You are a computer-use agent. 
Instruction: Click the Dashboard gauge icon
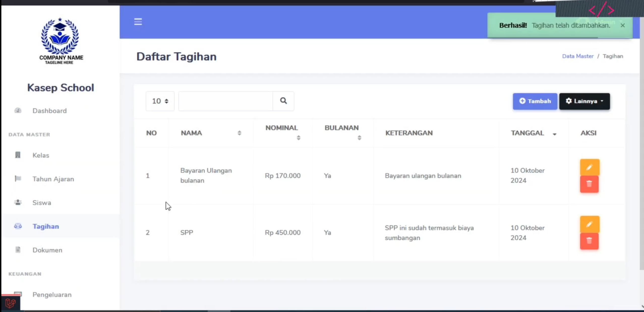click(x=18, y=111)
